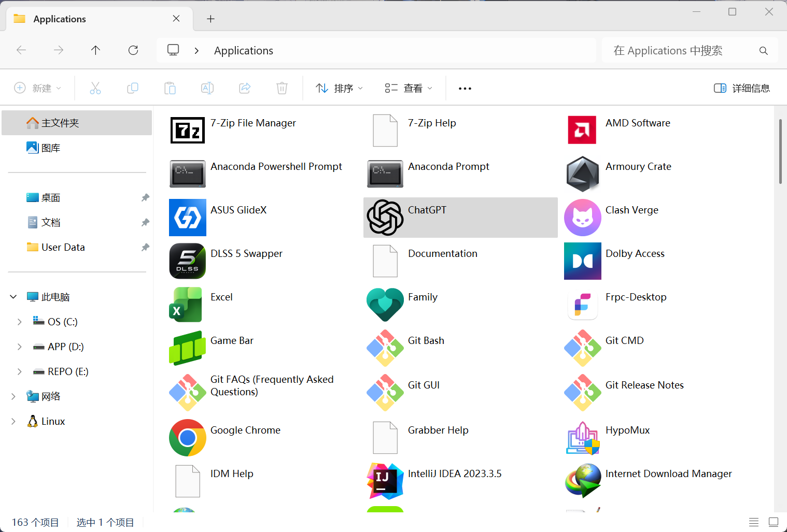Click the 在 Applications 中搜索 search box

point(690,50)
